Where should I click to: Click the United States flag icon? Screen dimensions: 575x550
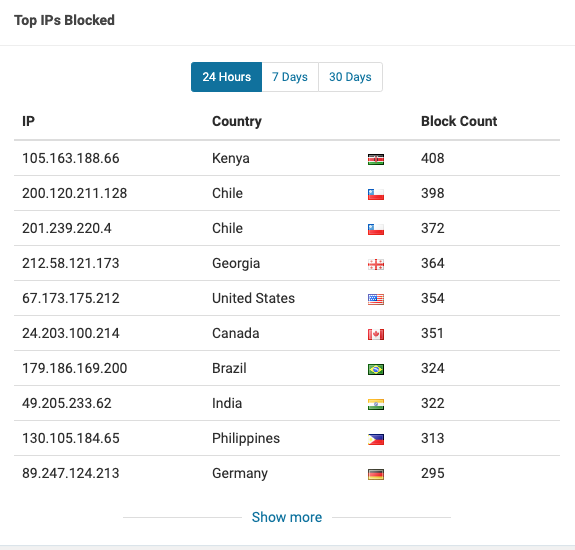[376, 299]
